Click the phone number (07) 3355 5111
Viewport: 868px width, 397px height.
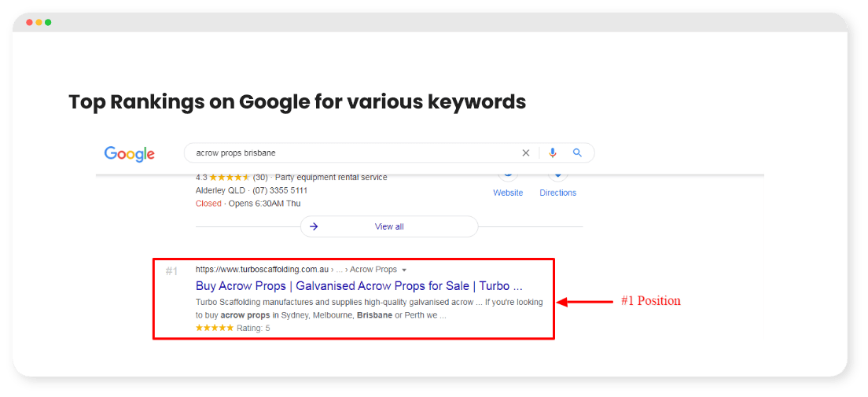tap(280, 190)
